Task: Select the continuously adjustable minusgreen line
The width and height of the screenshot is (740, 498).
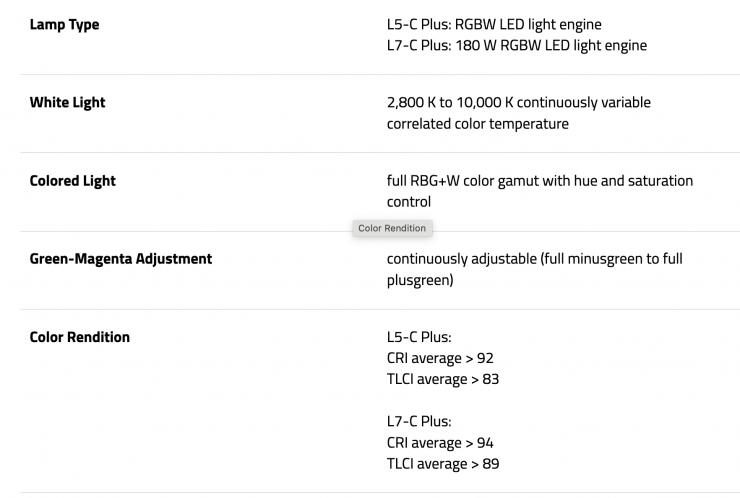Action: [534, 259]
